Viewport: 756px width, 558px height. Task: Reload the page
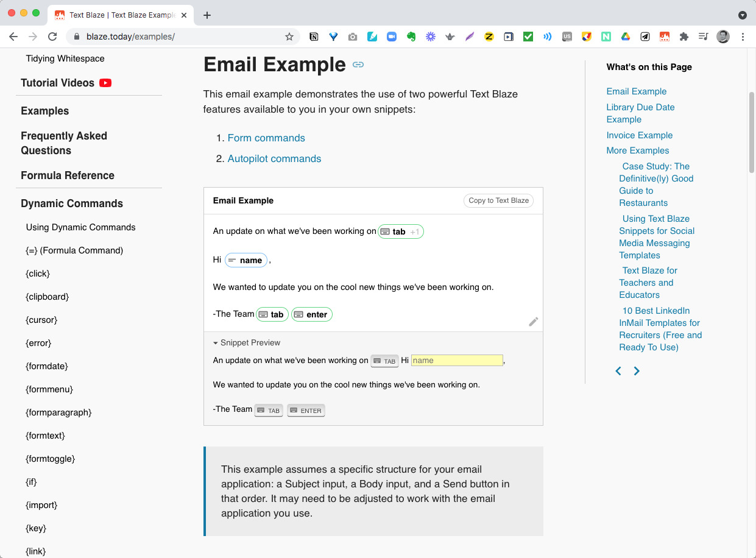click(52, 37)
